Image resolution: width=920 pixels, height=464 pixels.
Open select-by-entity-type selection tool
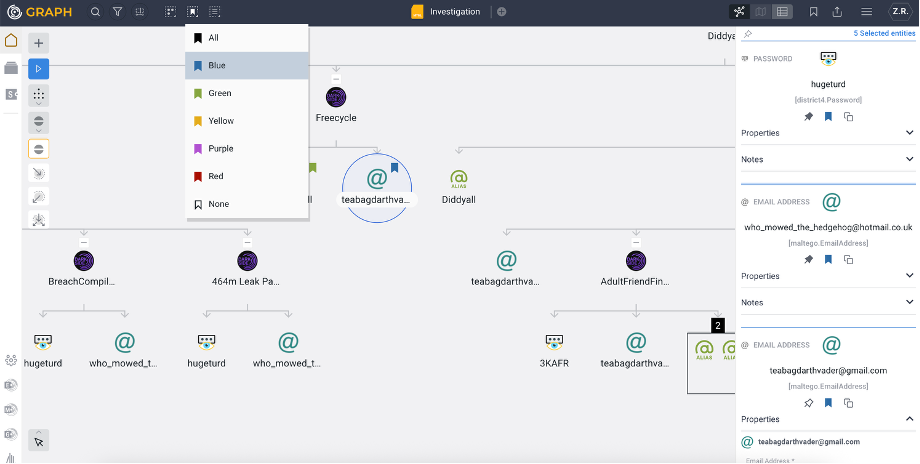(x=170, y=12)
